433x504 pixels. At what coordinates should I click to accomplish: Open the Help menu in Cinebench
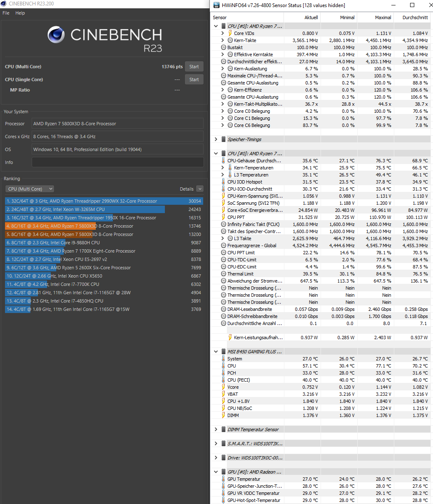(x=20, y=13)
